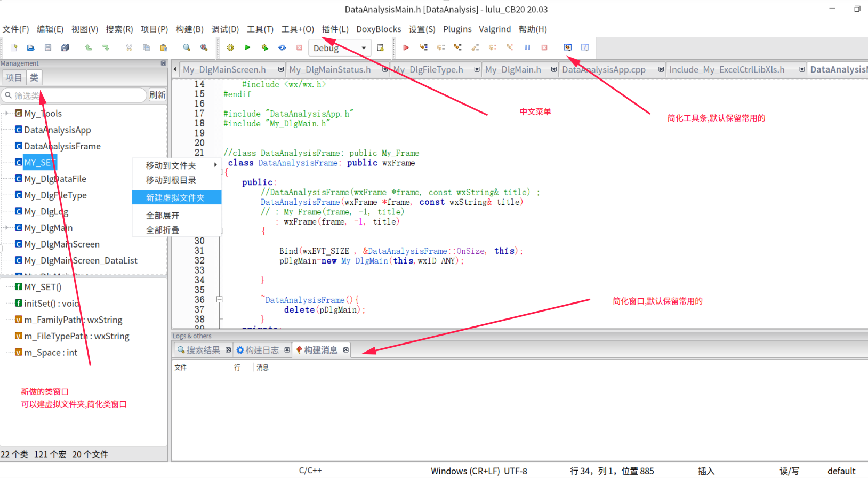The width and height of the screenshot is (868, 478).
Task: Build the project with the gear icon
Action: [230, 47]
